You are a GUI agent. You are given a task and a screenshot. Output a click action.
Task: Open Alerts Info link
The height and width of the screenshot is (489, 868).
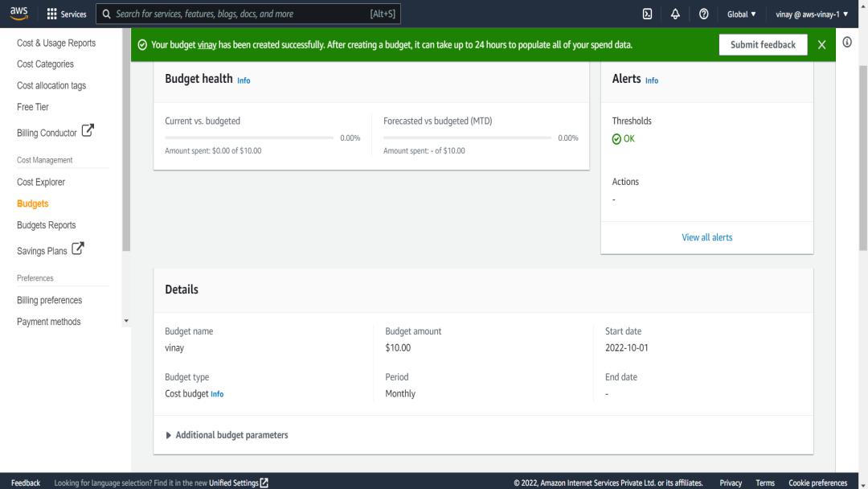click(x=652, y=81)
